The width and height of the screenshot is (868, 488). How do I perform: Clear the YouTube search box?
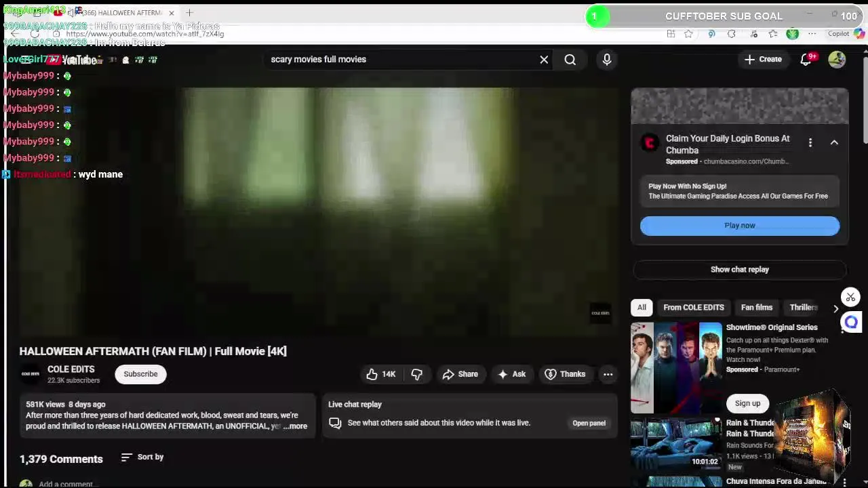[544, 60]
